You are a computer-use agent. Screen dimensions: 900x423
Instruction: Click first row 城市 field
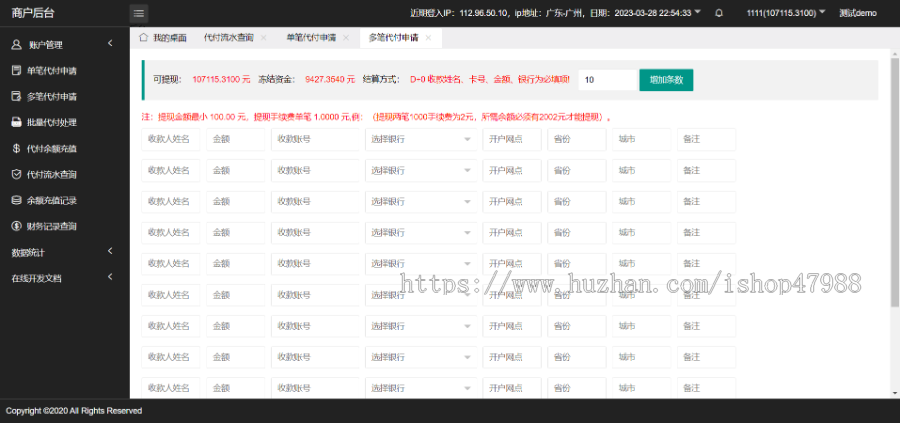(x=642, y=139)
